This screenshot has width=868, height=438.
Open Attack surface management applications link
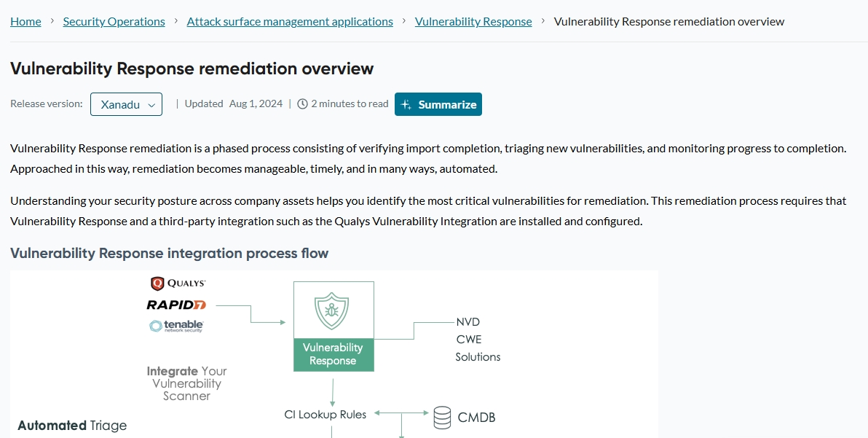click(x=290, y=22)
